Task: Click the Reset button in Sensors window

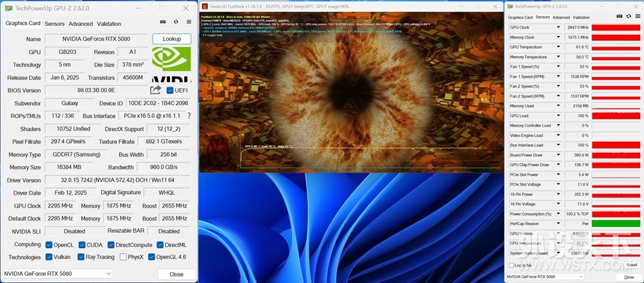Action: (x=631, y=265)
